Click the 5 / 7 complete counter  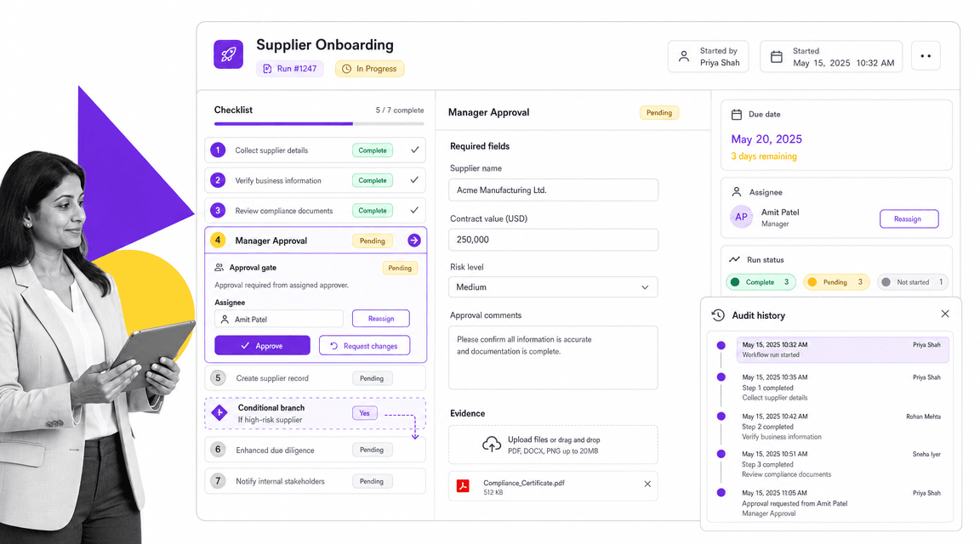coord(399,110)
